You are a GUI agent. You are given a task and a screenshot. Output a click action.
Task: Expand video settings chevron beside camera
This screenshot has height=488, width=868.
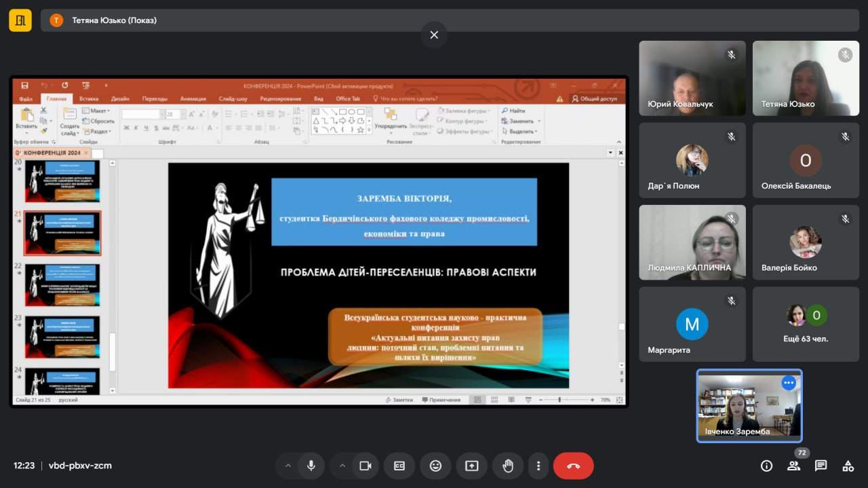coord(342,466)
